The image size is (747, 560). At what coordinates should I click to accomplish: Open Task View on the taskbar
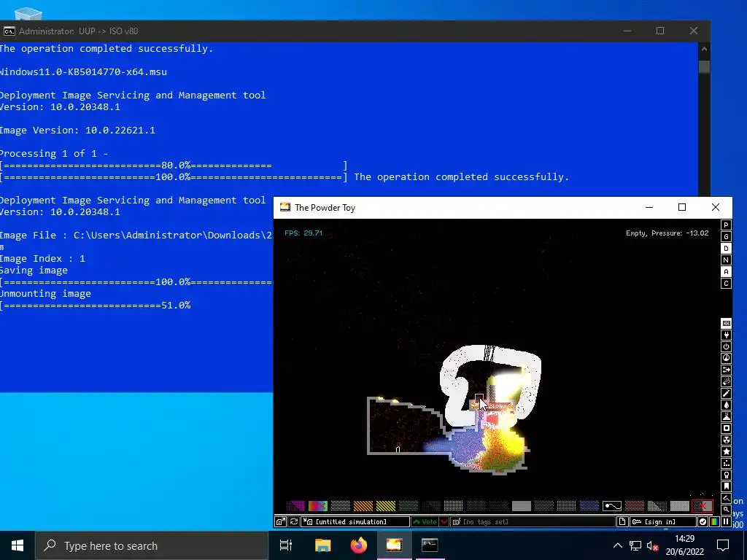point(286,545)
